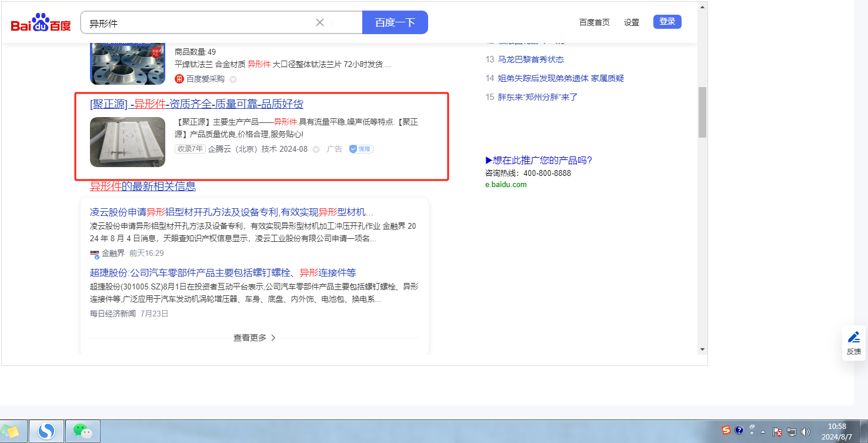
Task: Open 聚正源 异形件 ad result title
Action: click(x=196, y=104)
